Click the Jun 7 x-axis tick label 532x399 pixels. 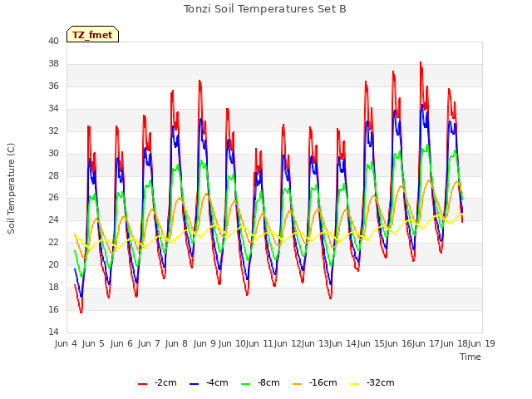pyautogui.click(x=149, y=343)
